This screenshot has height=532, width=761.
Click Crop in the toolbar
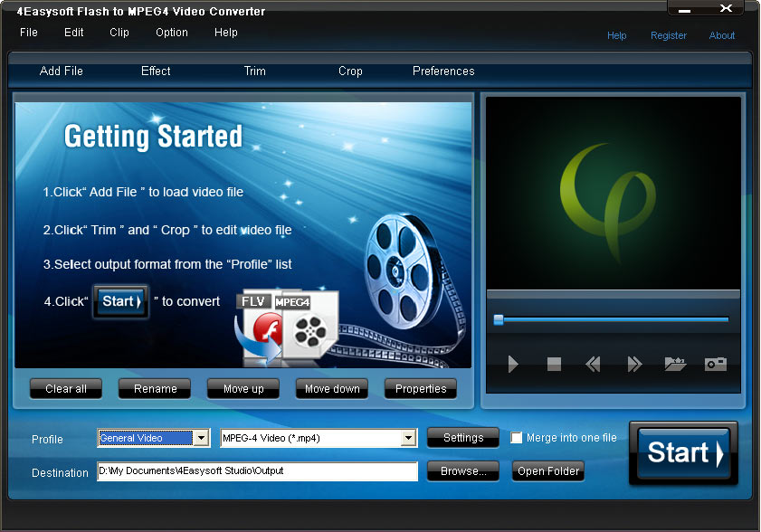tap(350, 71)
